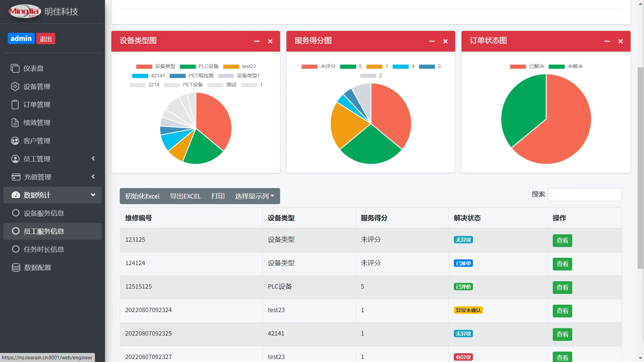Click the document icon for 绩效管理

[15, 123]
